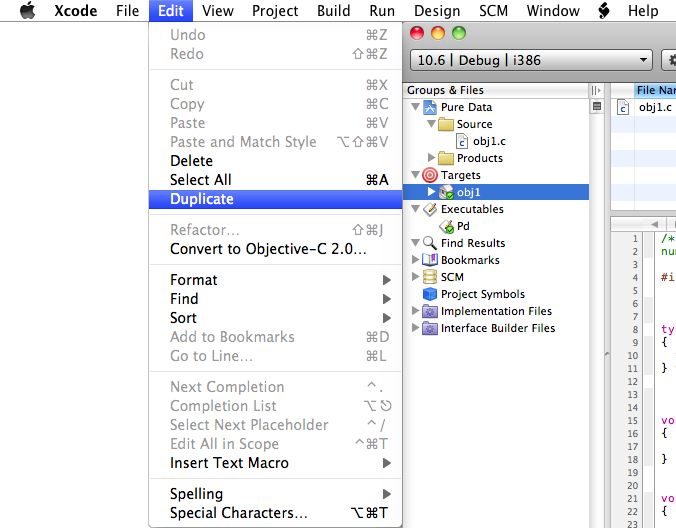Click the Targets bullseye icon
Image resolution: width=676 pixels, height=528 pixels.
(430, 175)
